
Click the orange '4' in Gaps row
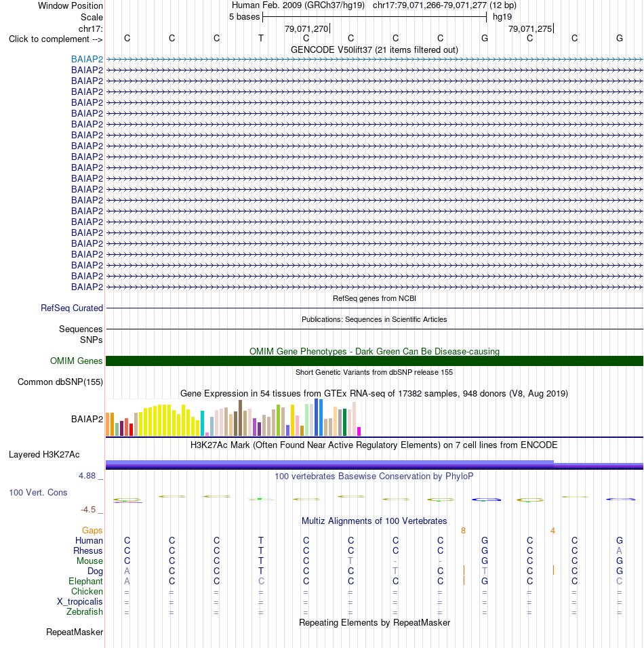(552, 531)
